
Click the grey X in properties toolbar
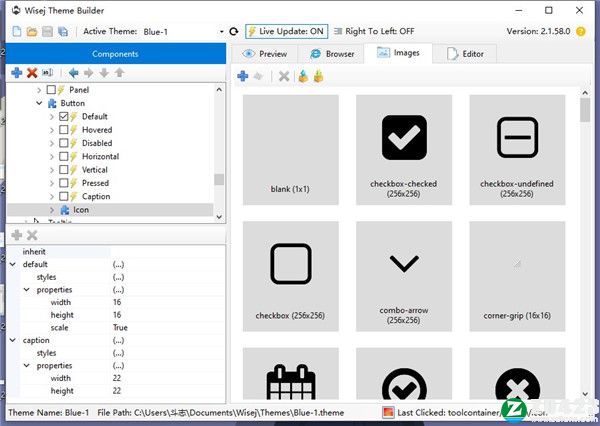click(32, 235)
